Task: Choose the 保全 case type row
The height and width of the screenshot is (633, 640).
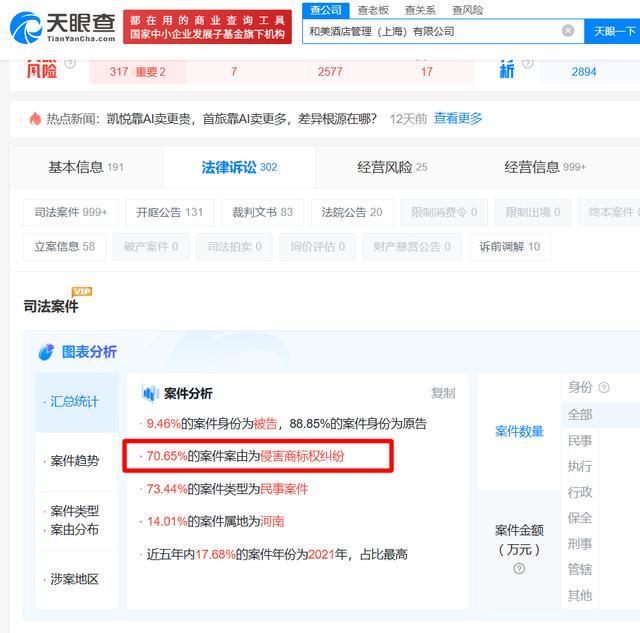Action: click(580, 518)
